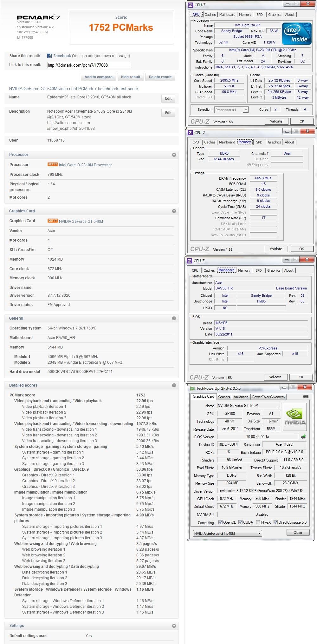Click the GET IT badge next to Intel Core i3-2310M
The image size is (317, 644).
pyautogui.click(x=53, y=164)
